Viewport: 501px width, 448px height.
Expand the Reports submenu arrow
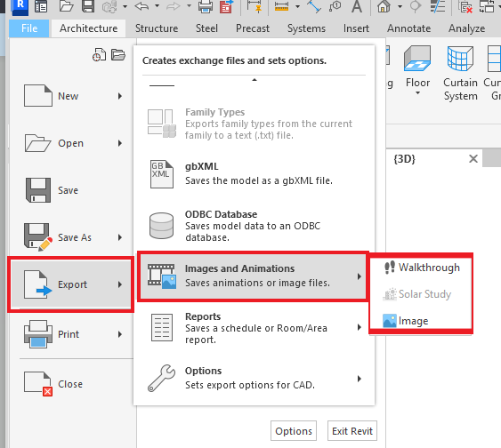point(360,327)
